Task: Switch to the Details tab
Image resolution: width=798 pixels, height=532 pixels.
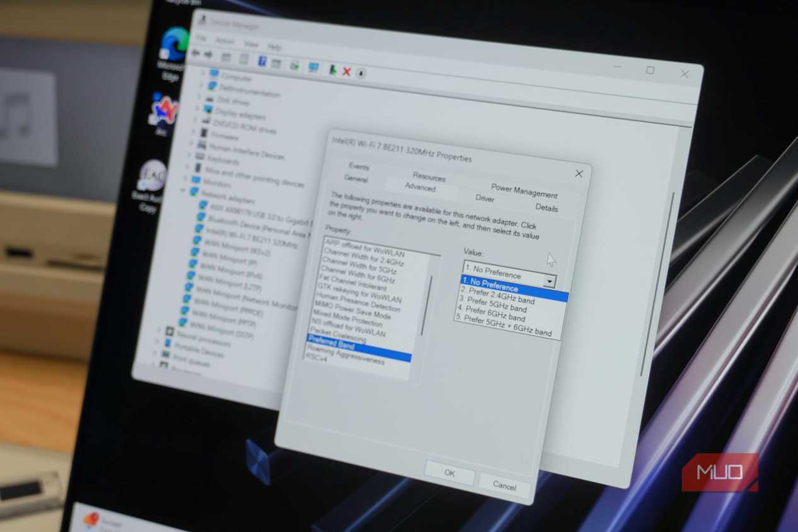Action: pyautogui.click(x=546, y=207)
